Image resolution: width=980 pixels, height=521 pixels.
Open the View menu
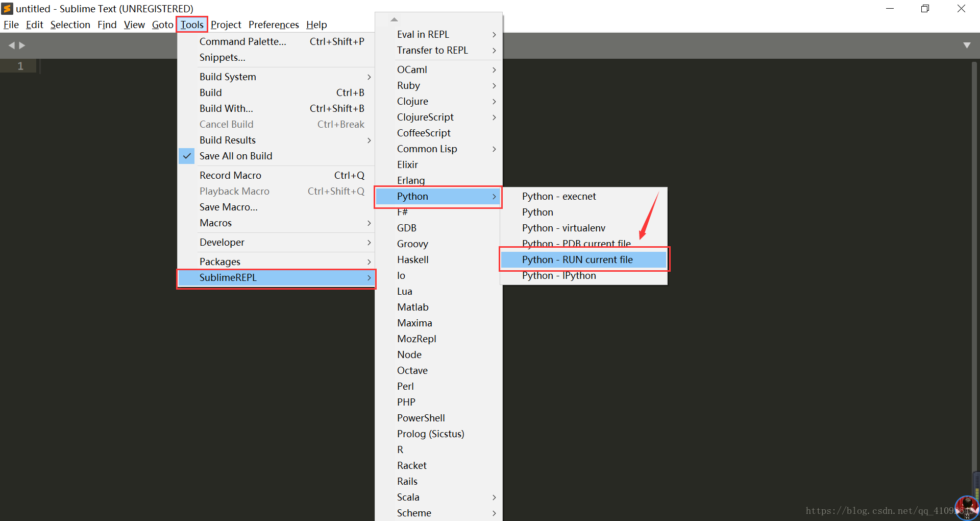(134, 25)
